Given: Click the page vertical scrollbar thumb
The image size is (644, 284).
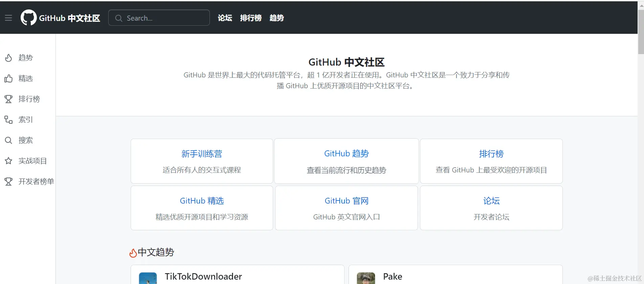Looking at the screenshot, I should [641, 32].
